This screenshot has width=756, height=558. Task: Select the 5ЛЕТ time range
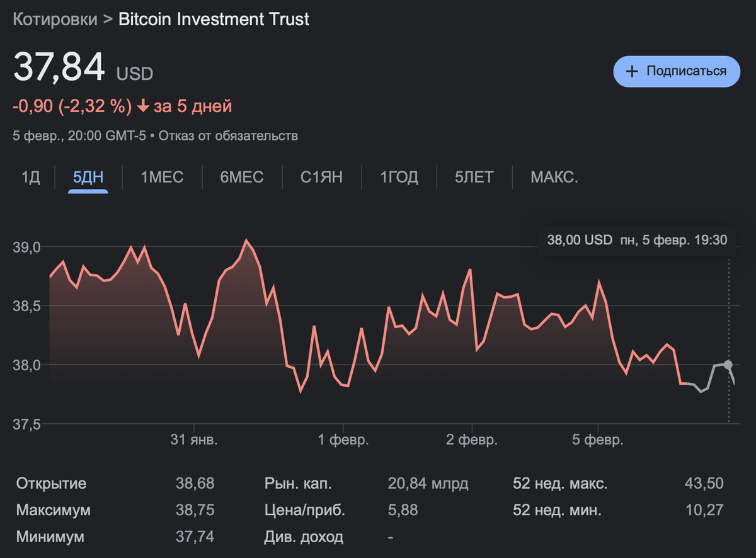coord(473,177)
